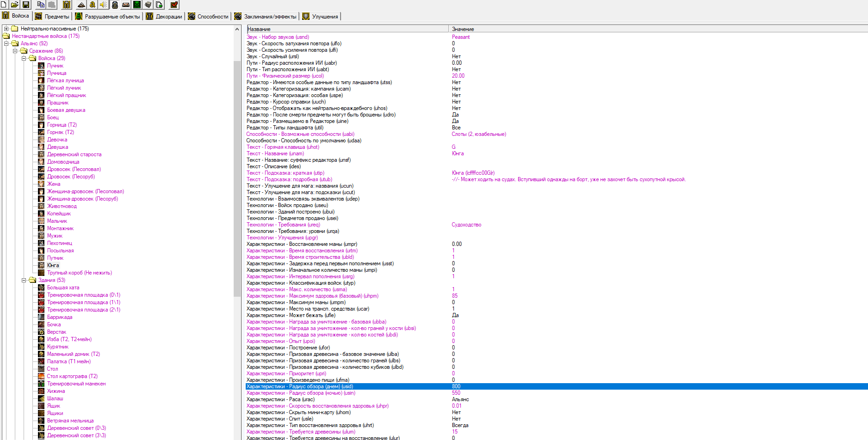Open the Object Manager grey cube icon

point(148,5)
